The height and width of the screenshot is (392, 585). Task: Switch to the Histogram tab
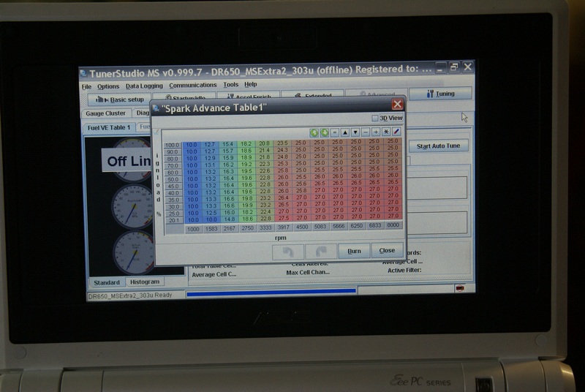[145, 282]
